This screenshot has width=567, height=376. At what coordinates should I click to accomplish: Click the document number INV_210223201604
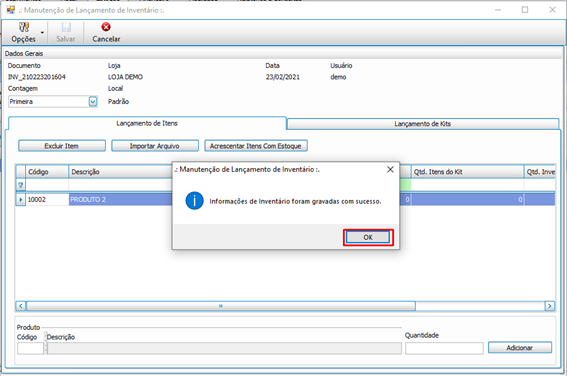(37, 77)
